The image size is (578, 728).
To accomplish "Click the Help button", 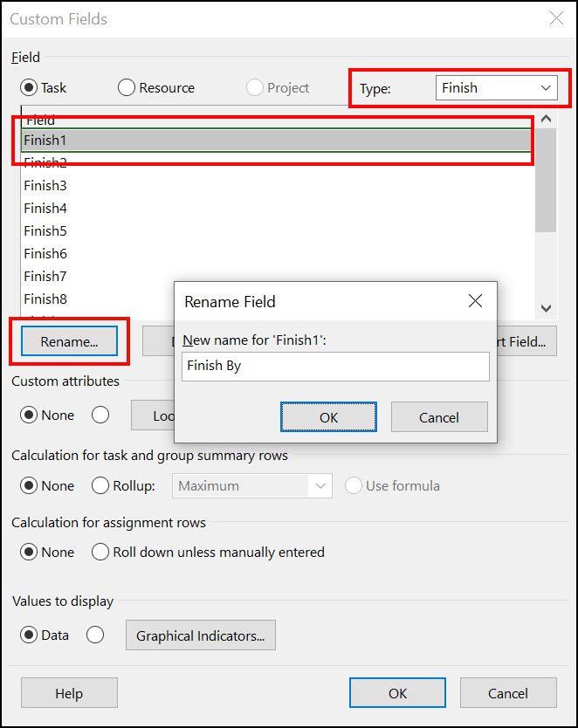I will click(69, 693).
